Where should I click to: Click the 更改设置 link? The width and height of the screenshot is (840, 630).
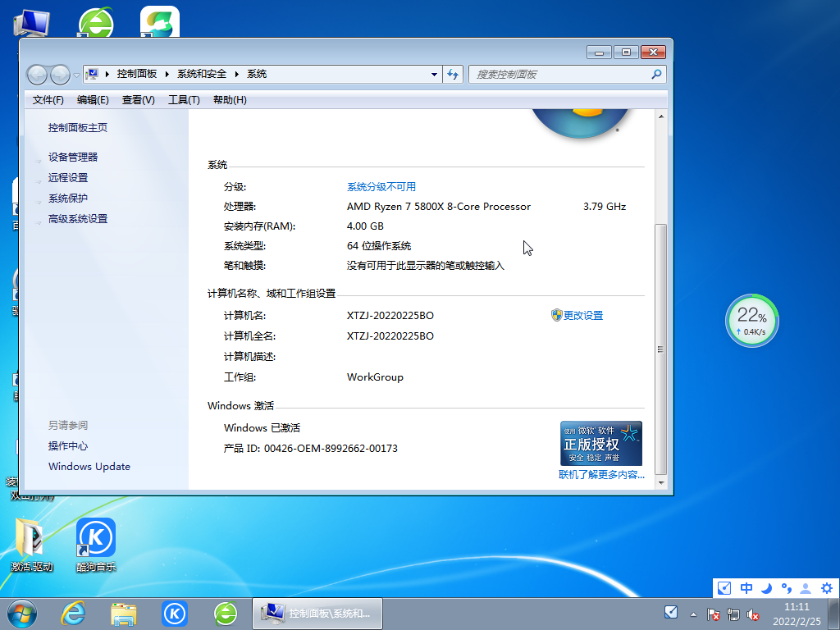583,315
